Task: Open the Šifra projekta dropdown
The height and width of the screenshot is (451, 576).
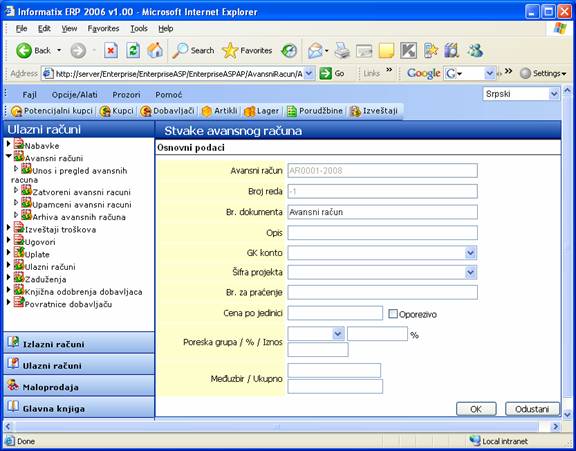Action: [x=471, y=273]
